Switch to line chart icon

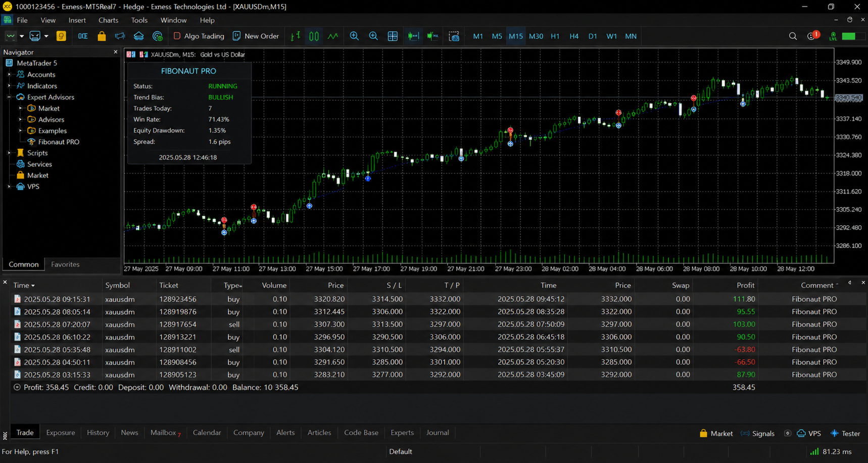click(333, 36)
